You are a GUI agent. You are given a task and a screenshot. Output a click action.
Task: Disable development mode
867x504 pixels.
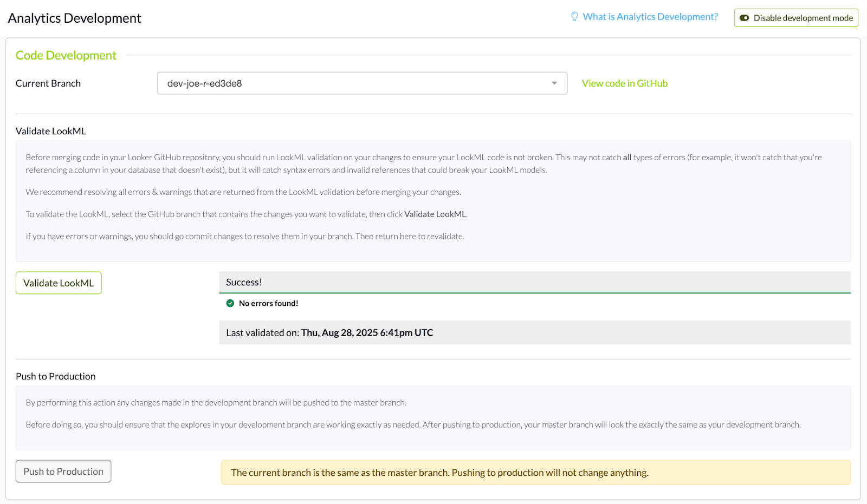(796, 18)
